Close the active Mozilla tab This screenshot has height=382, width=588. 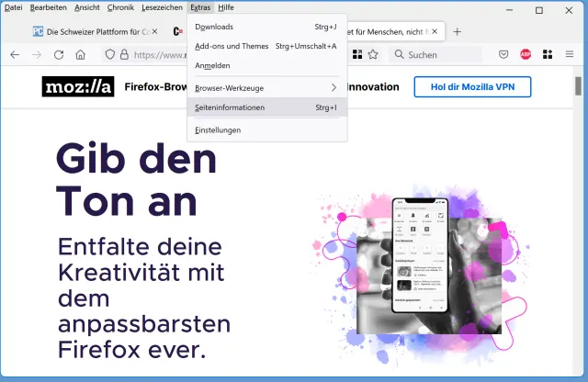point(435,31)
